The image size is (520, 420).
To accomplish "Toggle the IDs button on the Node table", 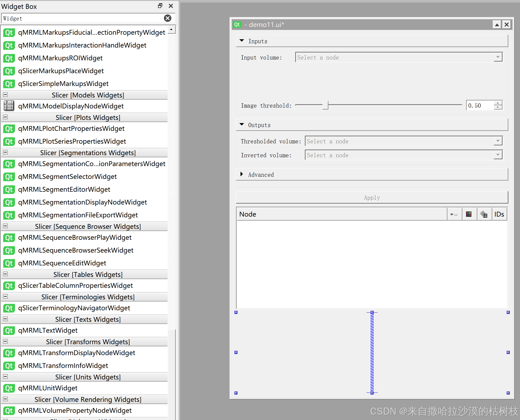I will pyautogui.click(x=499, y=214).
